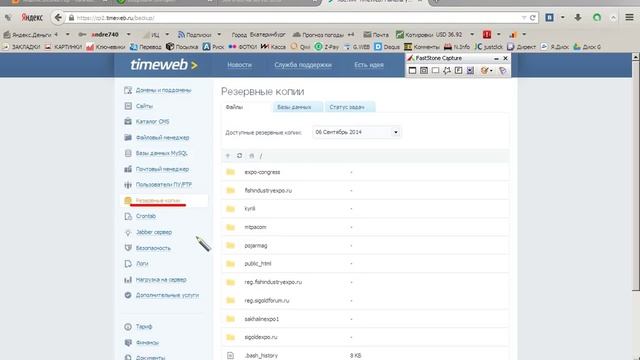Open Дополнительные услуги in the sidebar
Viewport: 640px width, 360px height.
click(x=167, y=295)
